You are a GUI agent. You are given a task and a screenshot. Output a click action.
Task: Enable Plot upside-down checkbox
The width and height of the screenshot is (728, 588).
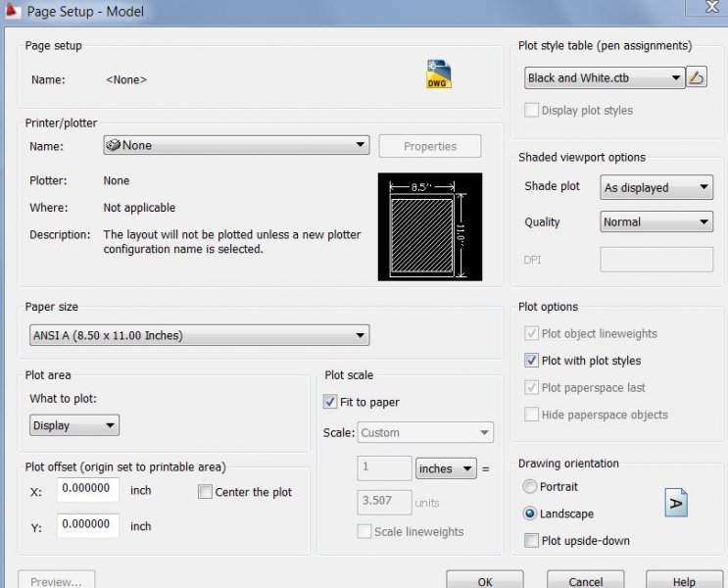531,541
